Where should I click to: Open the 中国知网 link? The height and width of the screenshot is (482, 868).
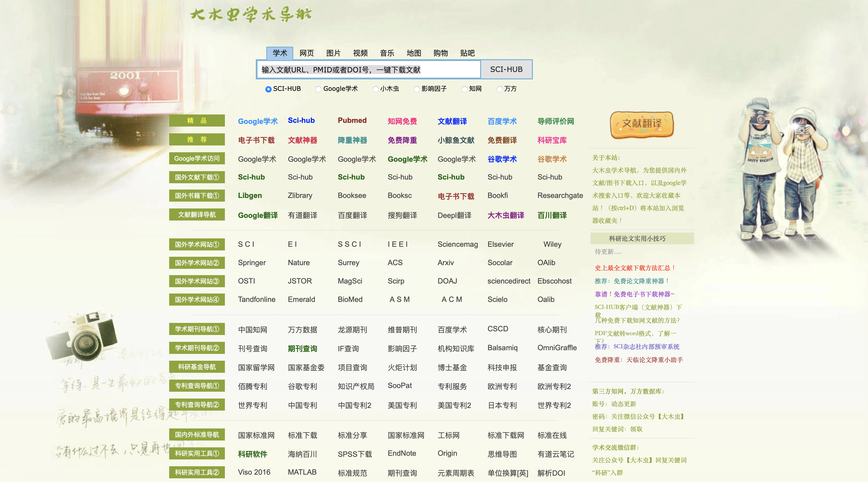coord(252,330)
